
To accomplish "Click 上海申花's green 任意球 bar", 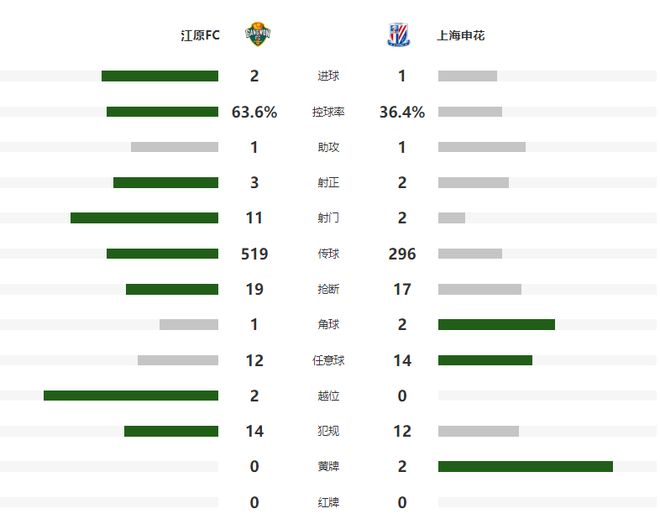I will pyautogui.click(x=485, y=360).
